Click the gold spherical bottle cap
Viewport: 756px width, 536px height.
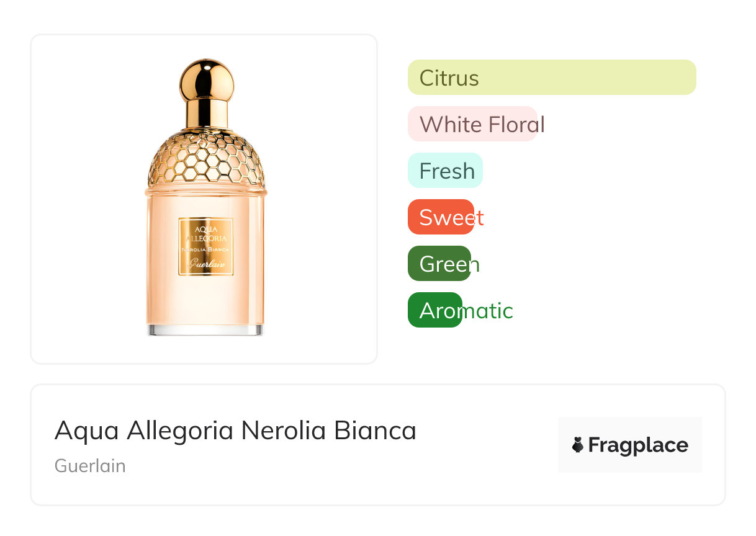[206, 79]
